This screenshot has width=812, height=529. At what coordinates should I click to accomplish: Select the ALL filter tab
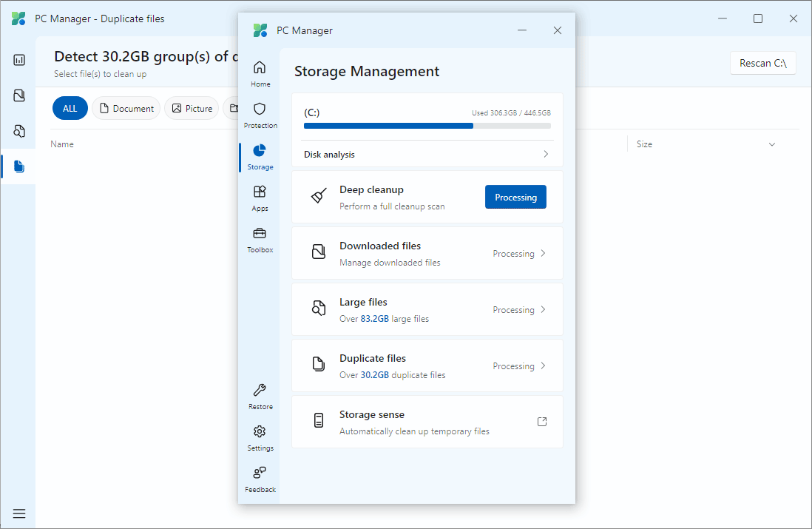(70, 108)
